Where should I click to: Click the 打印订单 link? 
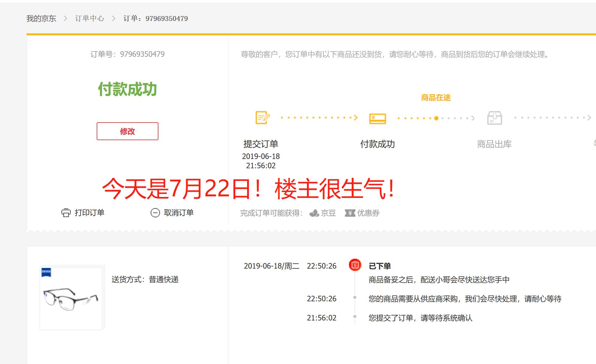click(89, 213)
